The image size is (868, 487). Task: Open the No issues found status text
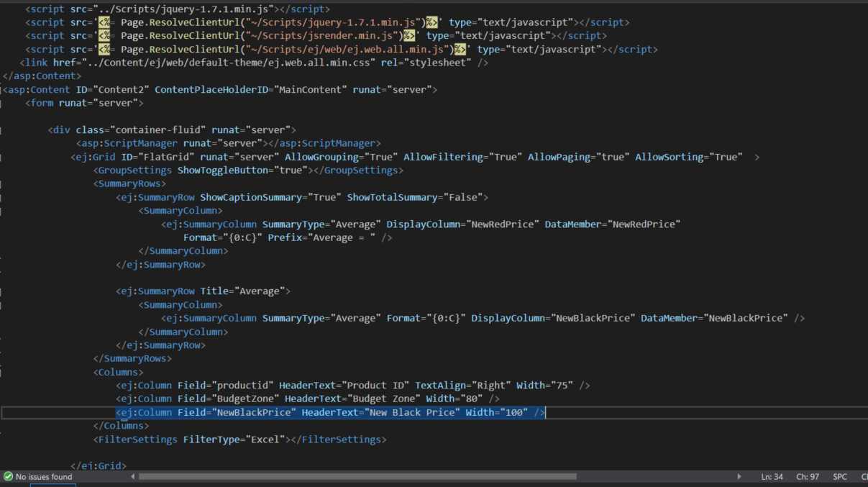coord(44,477)
